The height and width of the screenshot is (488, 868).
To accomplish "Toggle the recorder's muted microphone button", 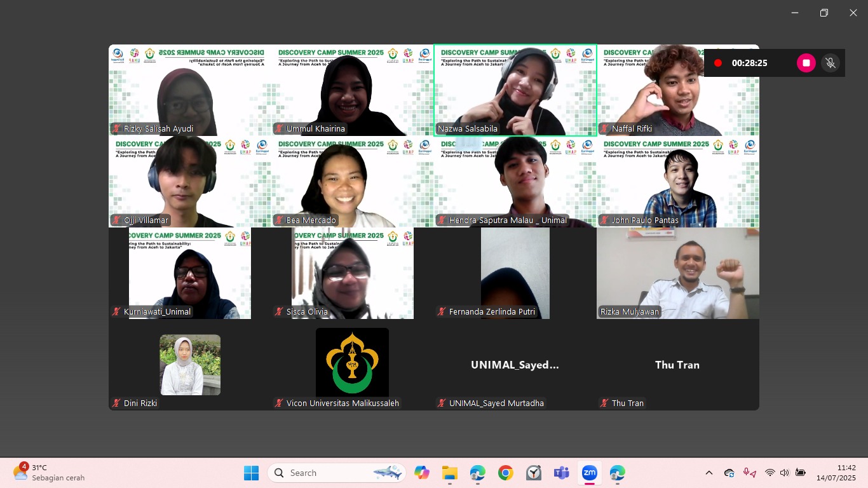I will coord(829,63).
